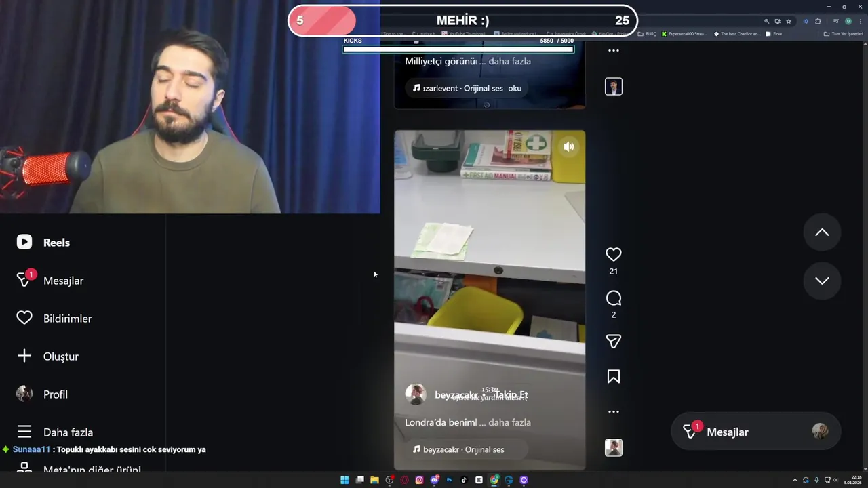
Task: Open the Chrome media control icon
Action: (837, 21)
